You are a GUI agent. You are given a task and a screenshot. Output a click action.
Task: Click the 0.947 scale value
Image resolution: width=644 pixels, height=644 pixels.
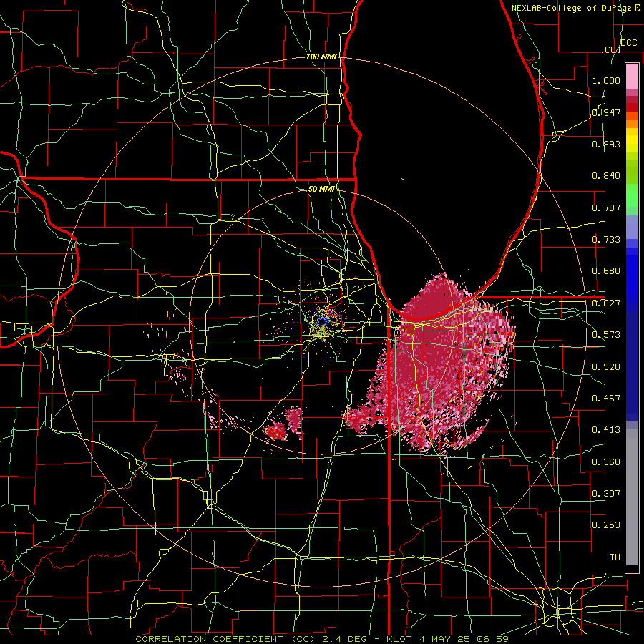(606, 112)
